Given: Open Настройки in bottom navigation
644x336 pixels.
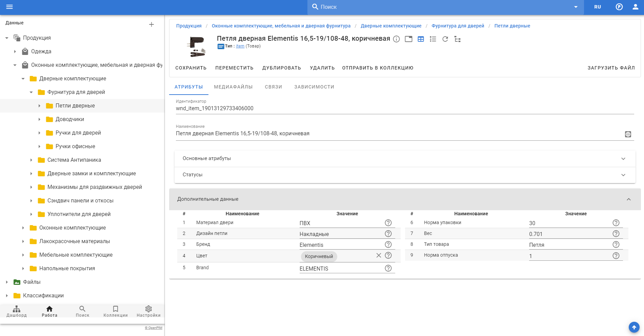Looking at the screenshot, I should (x=148, y=311).
